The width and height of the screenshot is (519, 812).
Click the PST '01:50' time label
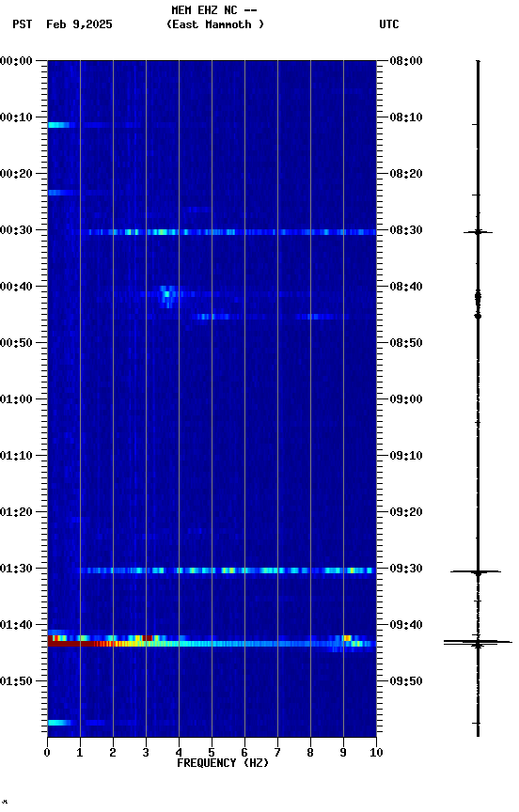pyautogui.click(x=16, y=681)
